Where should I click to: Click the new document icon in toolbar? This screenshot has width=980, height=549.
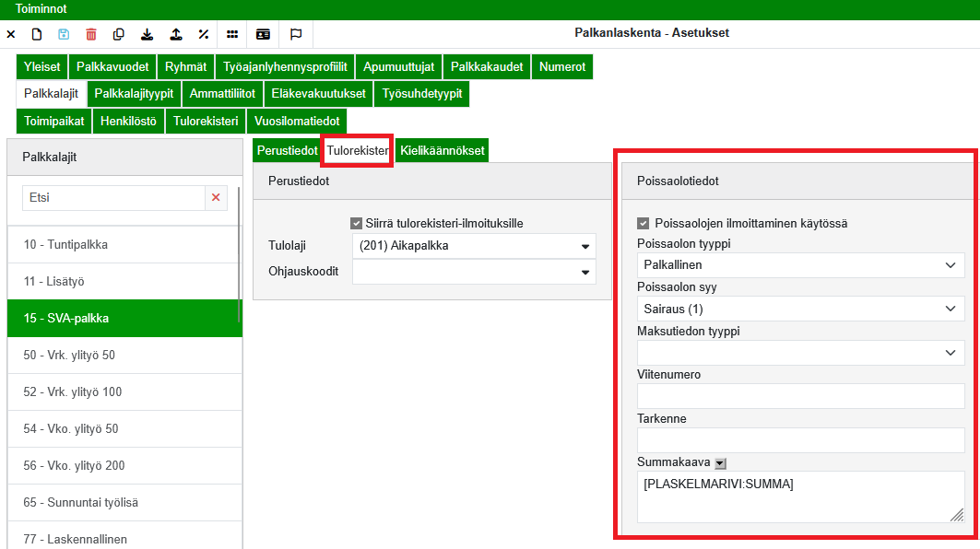click(x=37, y=34)
